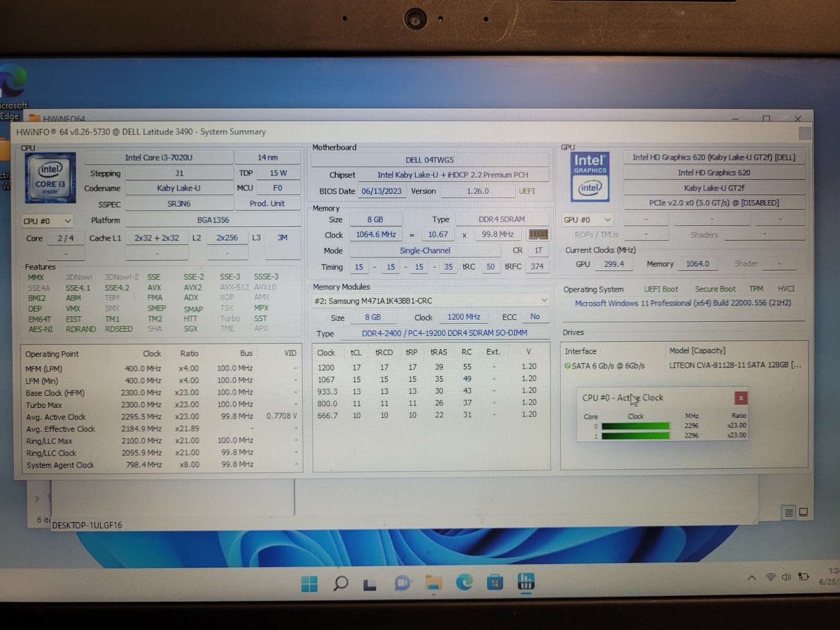Viewport: 840px width, 630px height.
Task: Open the GPU #0 selector dropdown
Action: (x=587, y=220)
